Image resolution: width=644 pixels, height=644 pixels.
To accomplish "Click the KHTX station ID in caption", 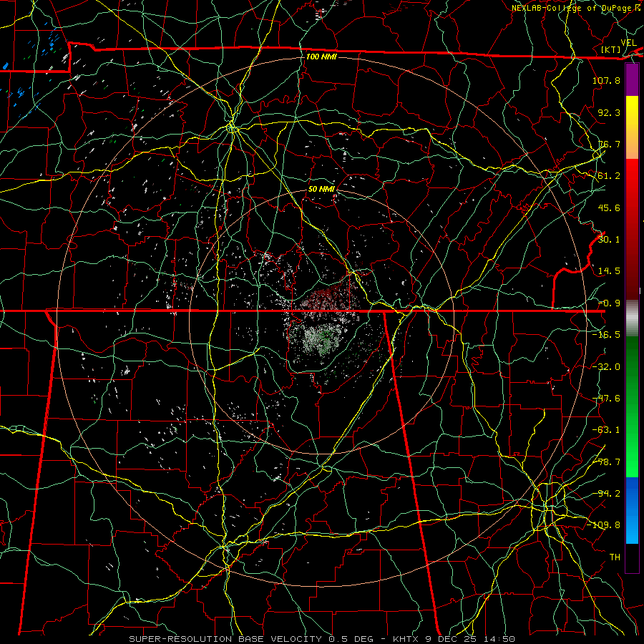I will (407, 639).
